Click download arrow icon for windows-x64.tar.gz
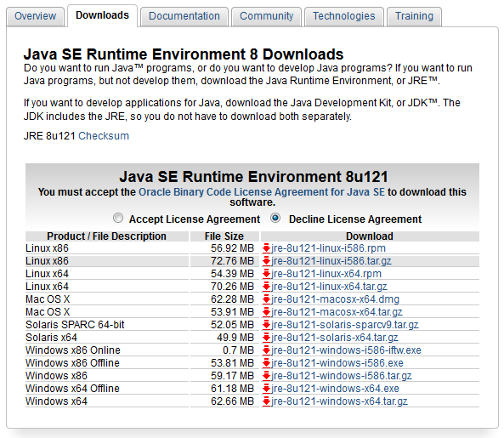Screen dimensions: 504x438 266,401
